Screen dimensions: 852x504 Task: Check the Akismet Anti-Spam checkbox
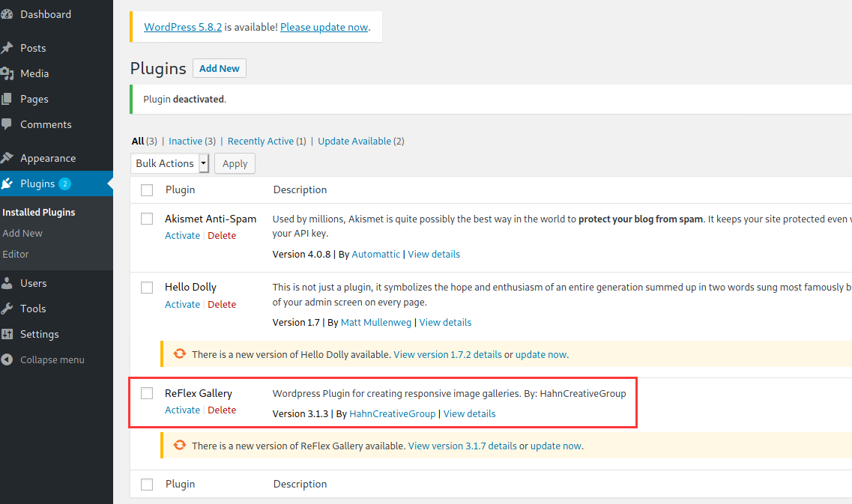click(146, 219)
